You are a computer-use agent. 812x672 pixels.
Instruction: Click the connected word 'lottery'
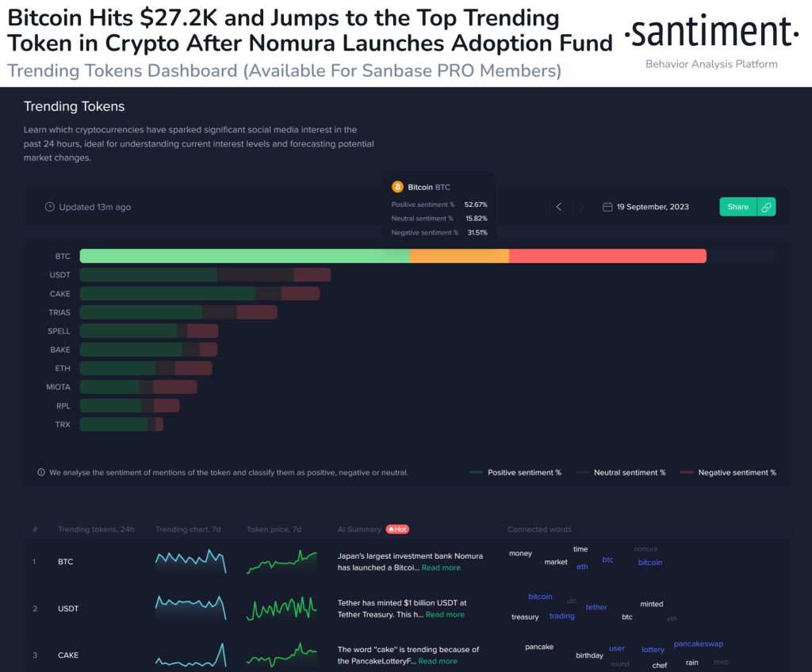tap(653, 649)
